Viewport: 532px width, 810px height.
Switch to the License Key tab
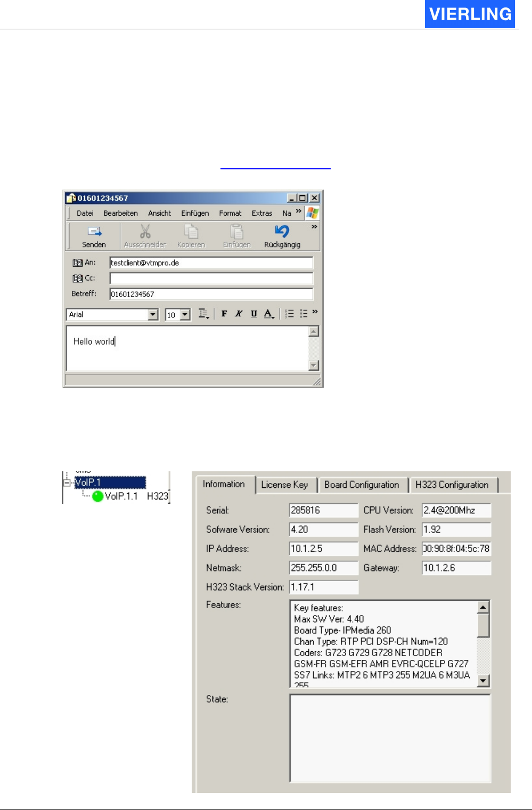click(285, 485)
